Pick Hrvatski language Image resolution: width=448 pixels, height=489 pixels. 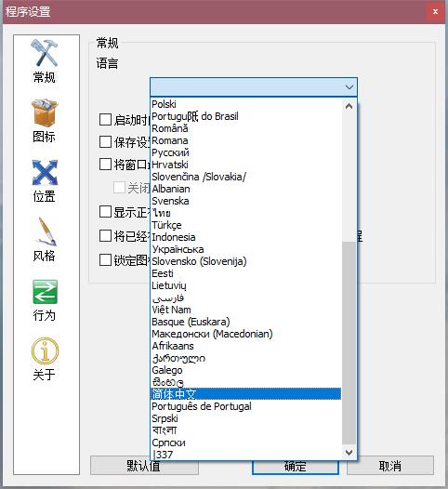tap(246, 165)
